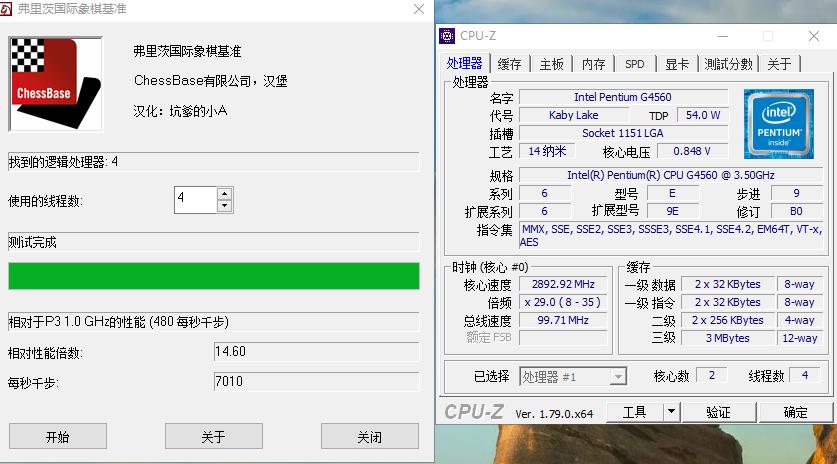Screen dimensions: 837x464
Task: Open the 显卡 tab in CPU-Z
Action: 677,64
